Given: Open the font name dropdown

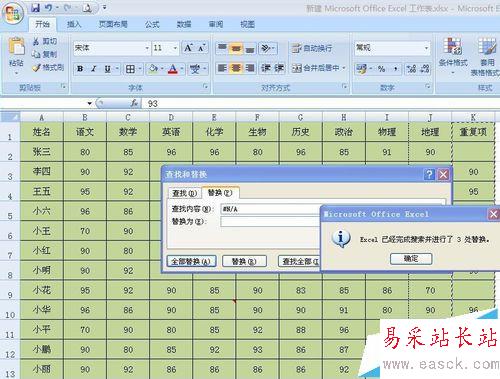Looking at the screenshot, I should (147, 49).
